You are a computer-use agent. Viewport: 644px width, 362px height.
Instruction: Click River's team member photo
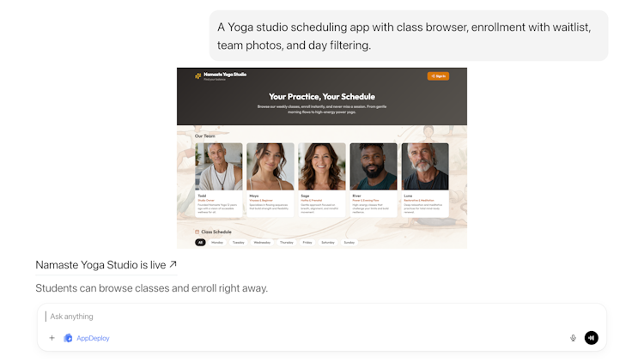374,166
